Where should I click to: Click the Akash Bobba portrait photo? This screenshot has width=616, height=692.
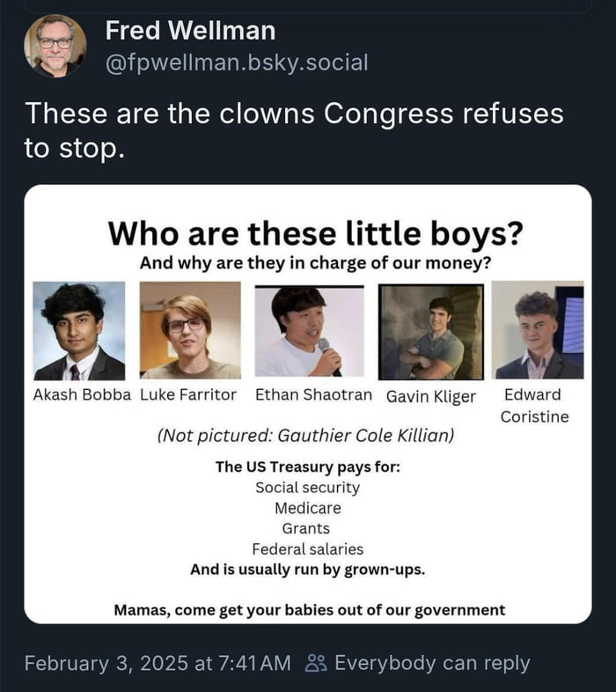[79, 331]
